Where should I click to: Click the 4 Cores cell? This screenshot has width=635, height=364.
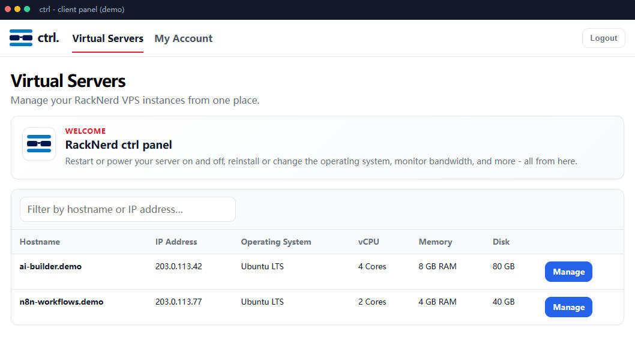(372, 266)
